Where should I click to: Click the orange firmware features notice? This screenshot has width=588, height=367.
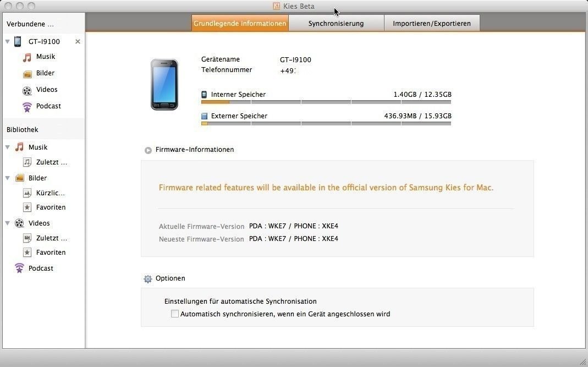[326, 187]
